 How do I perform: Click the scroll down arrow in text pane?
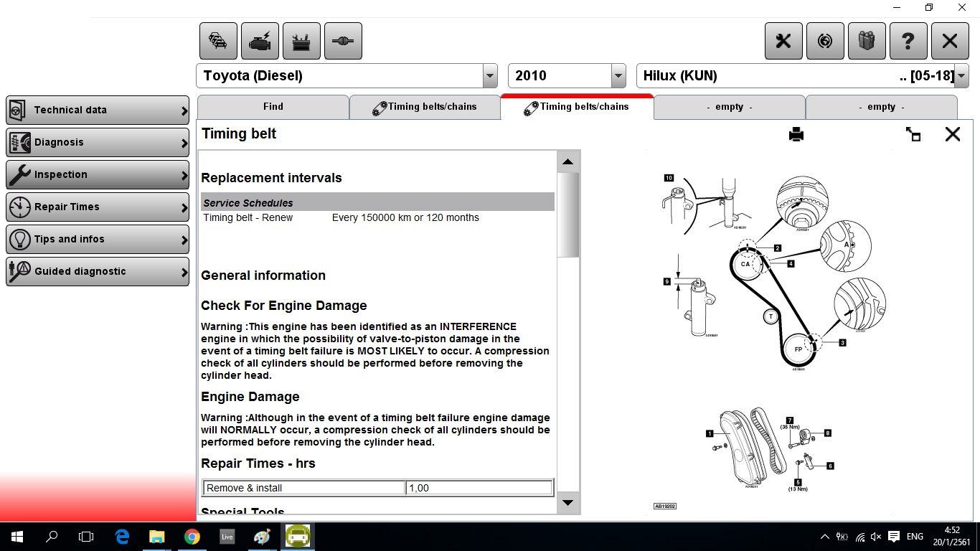[x=568, y=502]
